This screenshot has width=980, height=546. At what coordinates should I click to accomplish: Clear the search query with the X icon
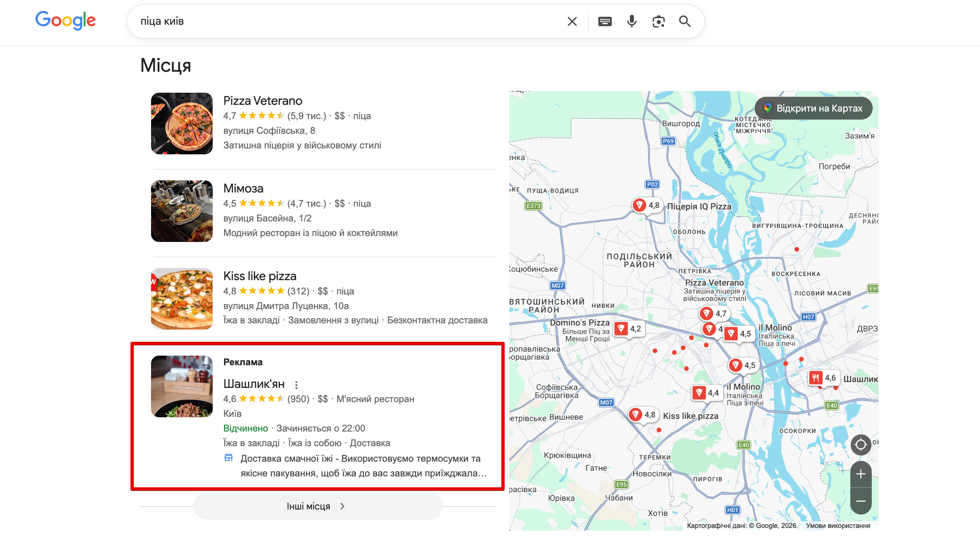[x=572, y=21]
